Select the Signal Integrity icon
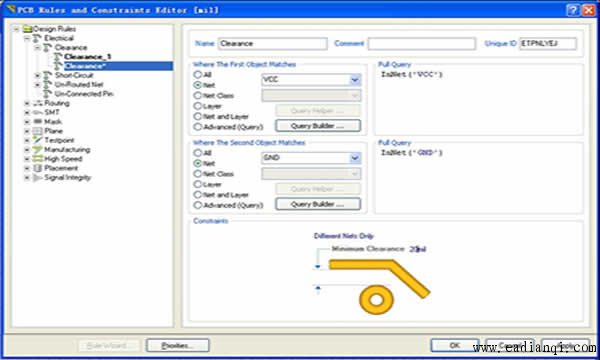The height and width of the screenshot is (360, 600). click(x=38, y=178)
